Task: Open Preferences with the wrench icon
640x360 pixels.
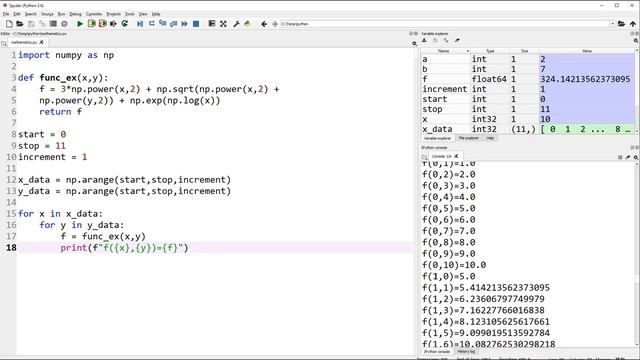Action: (236, 24)
